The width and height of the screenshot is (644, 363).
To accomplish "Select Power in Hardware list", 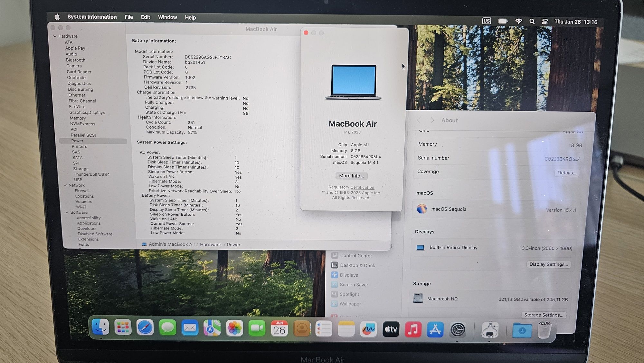I will [93, 141].
